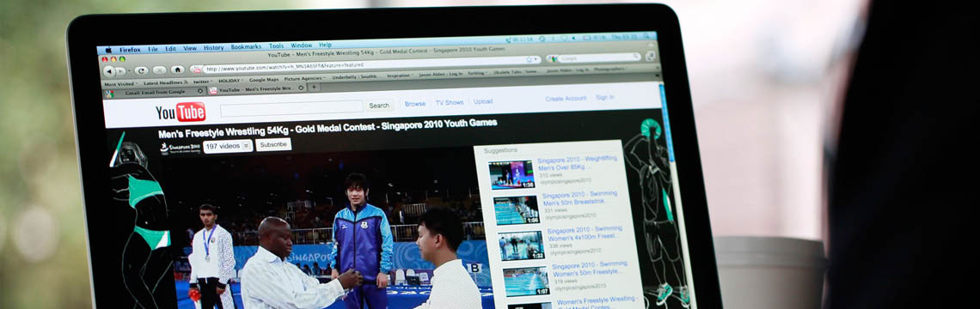Open the Bookmarks menu
980x309 pixels.
(246, 47)
